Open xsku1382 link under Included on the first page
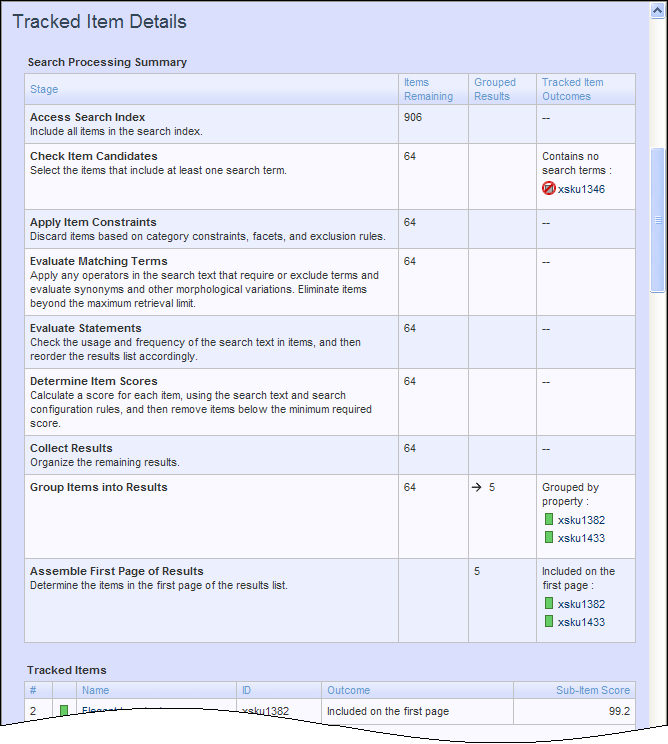This screenshot has width=668, height=744. tap(581, 604)
